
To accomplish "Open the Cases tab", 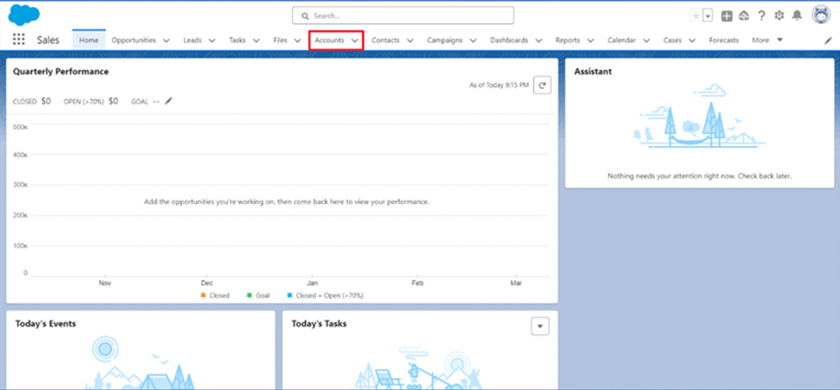I will 672,40.
